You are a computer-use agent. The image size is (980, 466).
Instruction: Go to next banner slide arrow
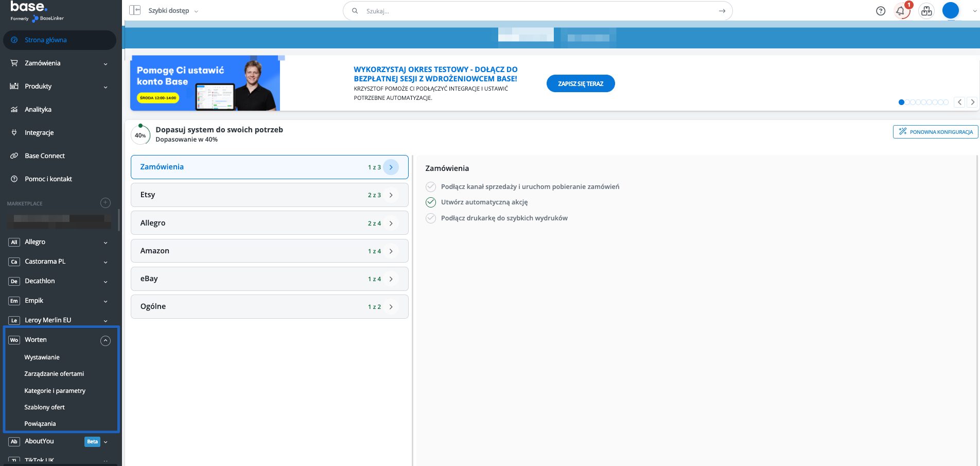pos(972,102)
